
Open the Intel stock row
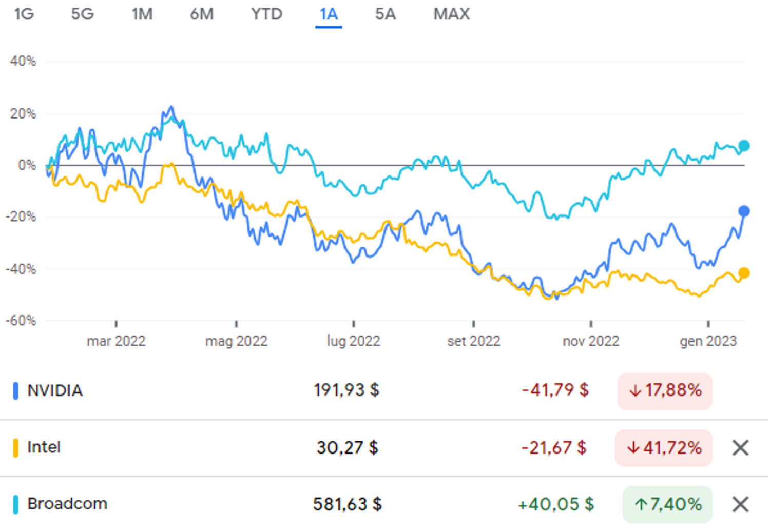(x=384, y=448)
